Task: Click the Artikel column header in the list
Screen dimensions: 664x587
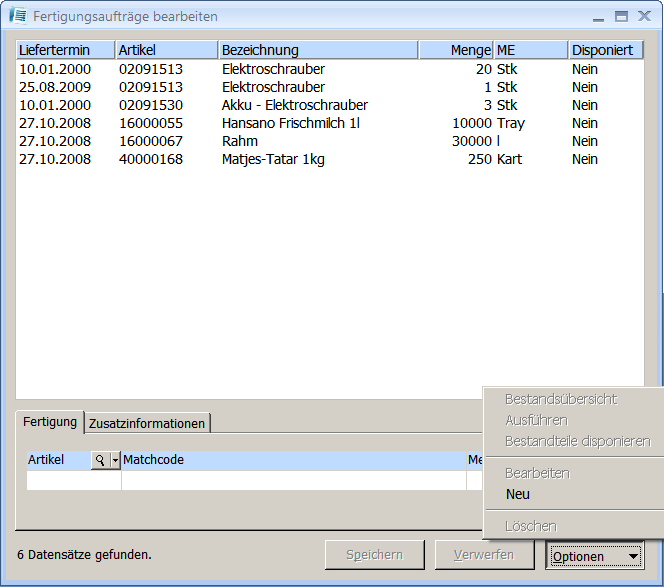Action: (166, 50)
